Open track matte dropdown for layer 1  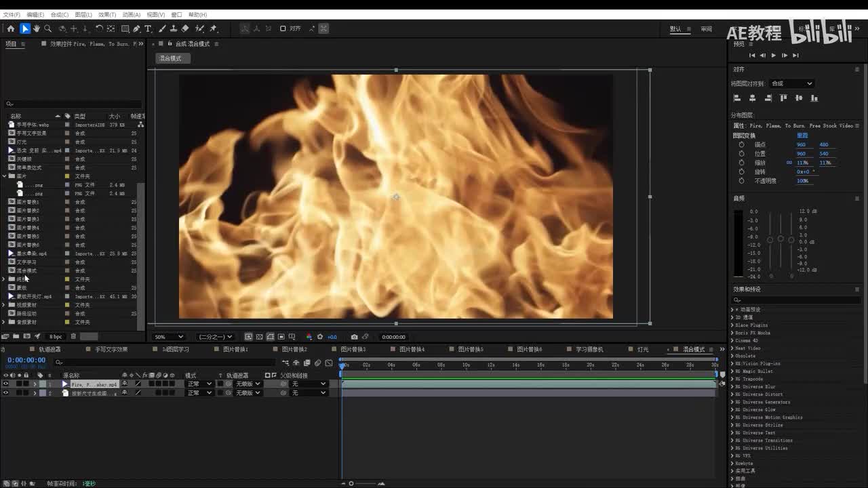coord(248,384)
